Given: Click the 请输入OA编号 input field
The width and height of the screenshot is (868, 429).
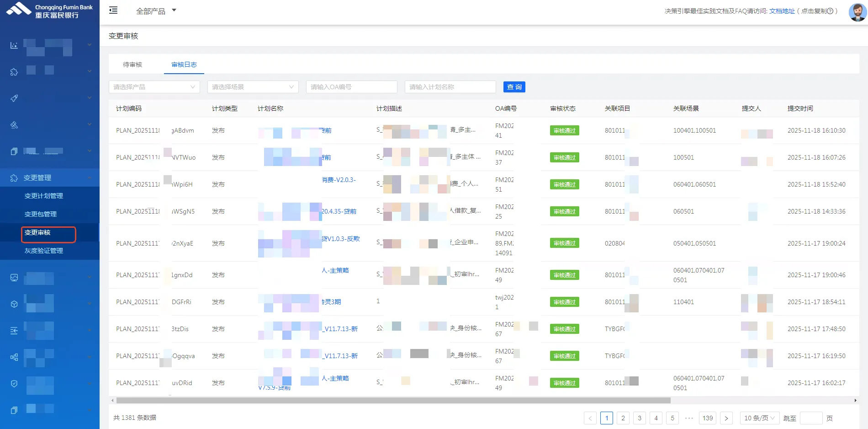Looking at the screenshot, I should (351, 87).
